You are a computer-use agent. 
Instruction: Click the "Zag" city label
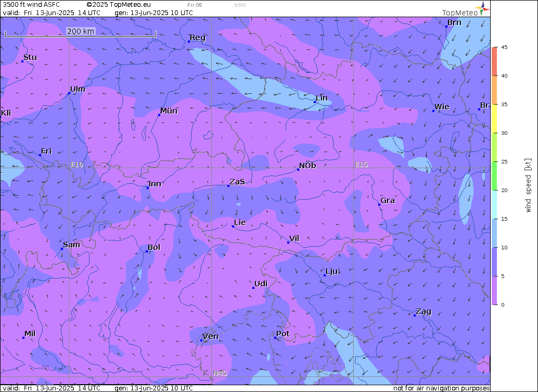424,312
